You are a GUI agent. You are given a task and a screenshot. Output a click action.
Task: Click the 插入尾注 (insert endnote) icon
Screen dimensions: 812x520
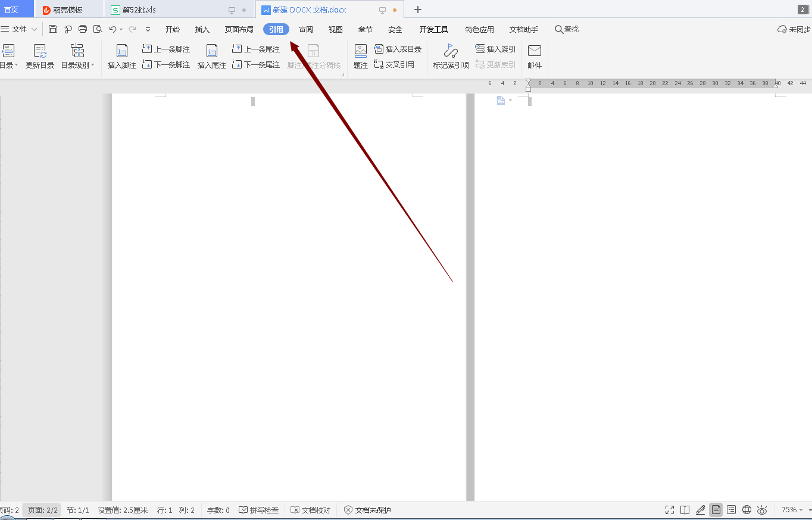211,52
